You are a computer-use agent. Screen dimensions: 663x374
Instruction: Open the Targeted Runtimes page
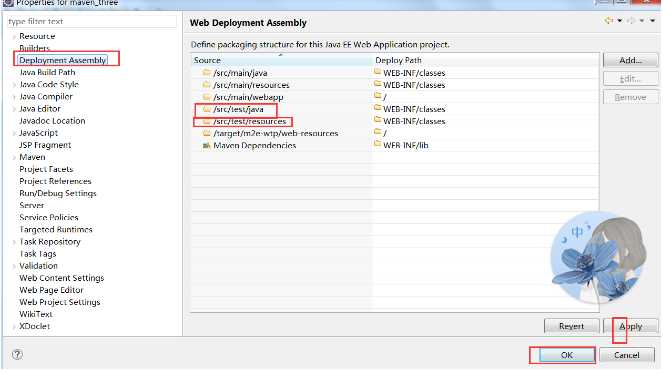click(56, 229)
